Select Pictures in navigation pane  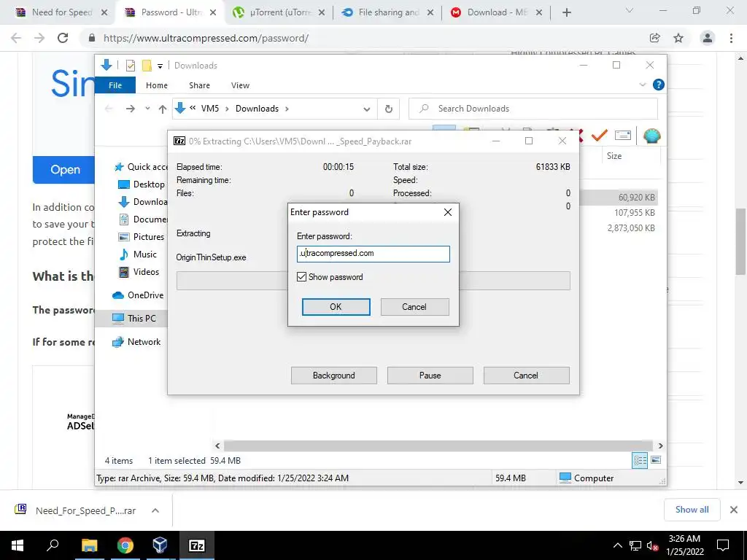[x=141, y=237]
